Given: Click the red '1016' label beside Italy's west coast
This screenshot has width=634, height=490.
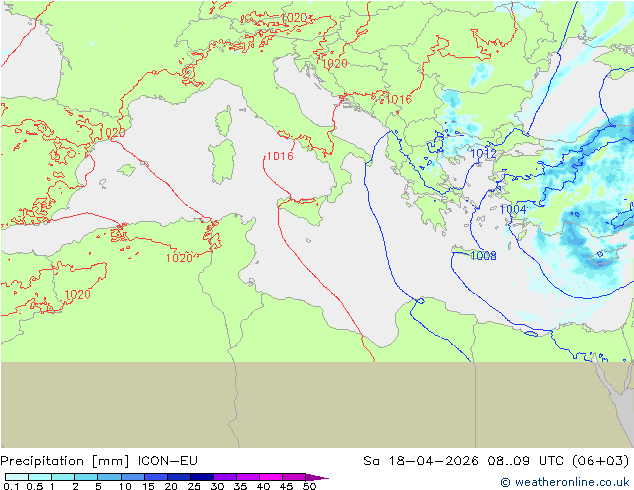Looking at the screenshot, I should 280,156.
